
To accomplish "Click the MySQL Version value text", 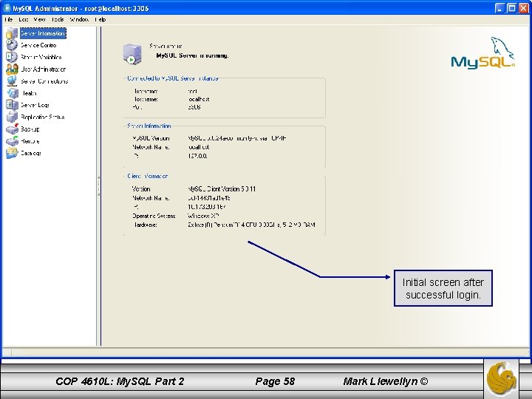I will coord(237,138).
